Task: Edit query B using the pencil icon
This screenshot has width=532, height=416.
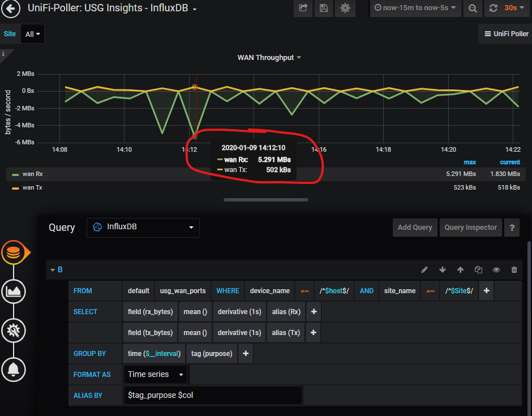Action: tap(424, 269)
